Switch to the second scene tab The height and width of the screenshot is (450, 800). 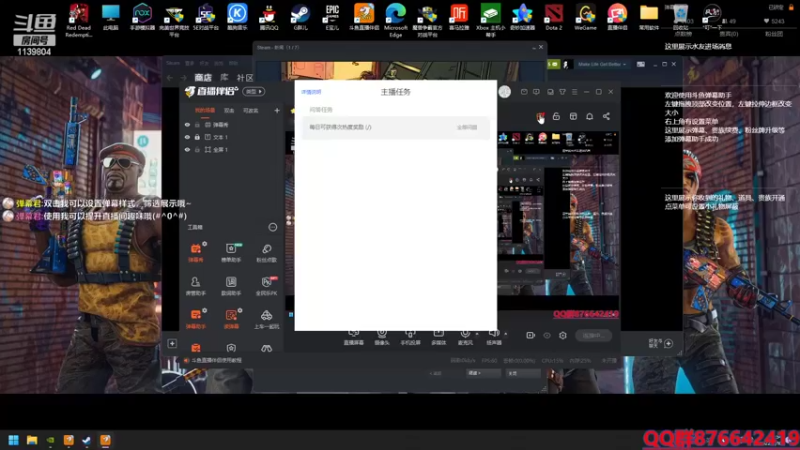click(229, 110)
